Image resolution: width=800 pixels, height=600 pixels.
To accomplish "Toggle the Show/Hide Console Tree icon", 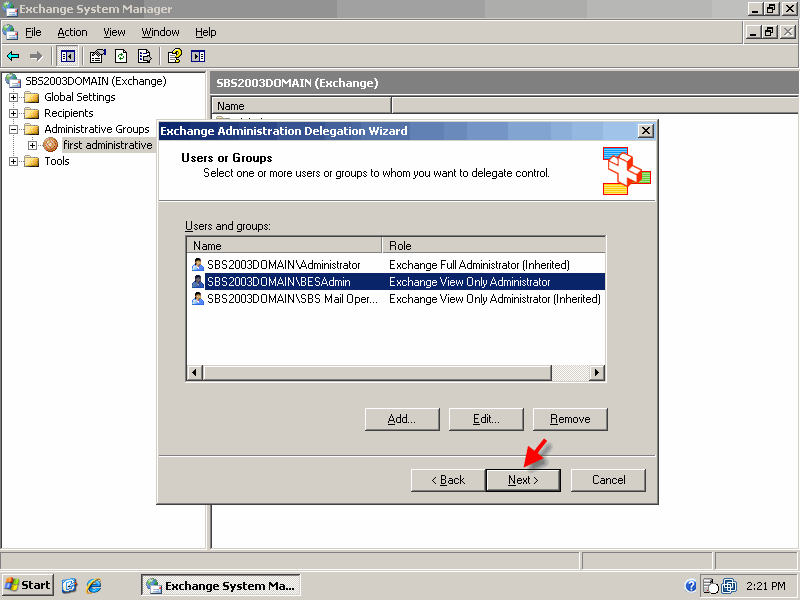I will click(x=67, y=56).
